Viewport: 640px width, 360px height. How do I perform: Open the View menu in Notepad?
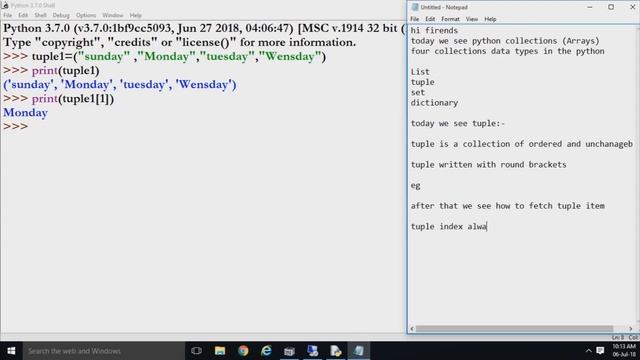(x=472, y=19)
